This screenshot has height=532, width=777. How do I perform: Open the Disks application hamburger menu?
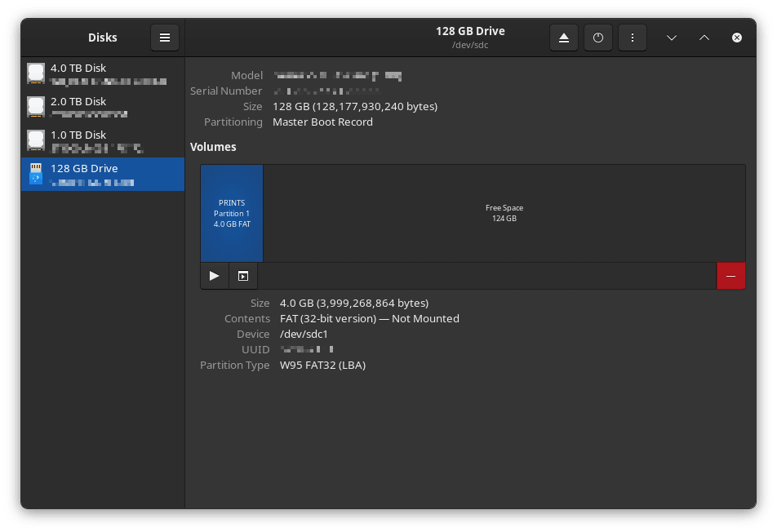click(x=164, y=38)
